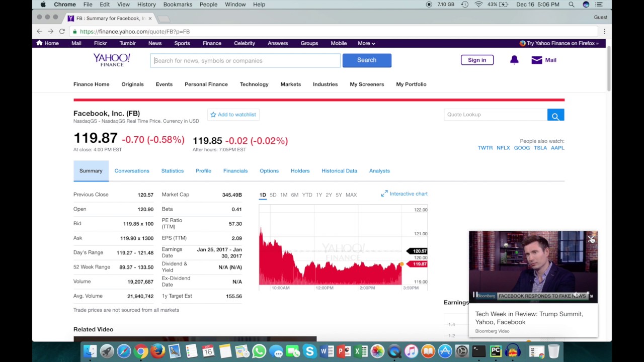Image resolution: width=644 pixels, height=362 pixels.
Task: Open the Interactive chart expand icon
Action: point(384,194)
